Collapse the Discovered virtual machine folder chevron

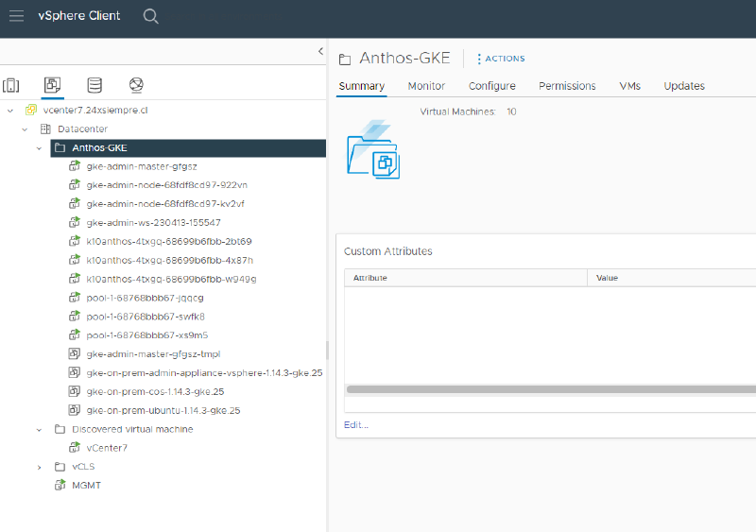[x=39, y=429]
